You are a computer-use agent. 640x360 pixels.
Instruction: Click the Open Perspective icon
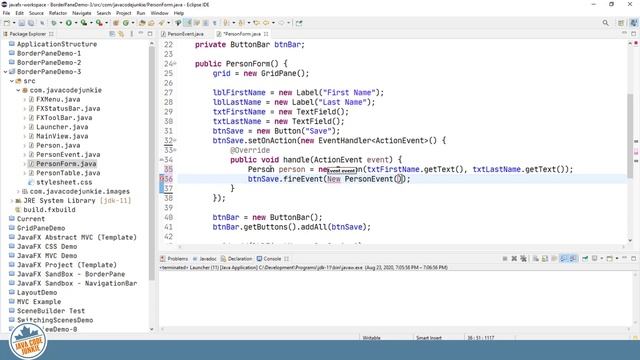[621, 23]
